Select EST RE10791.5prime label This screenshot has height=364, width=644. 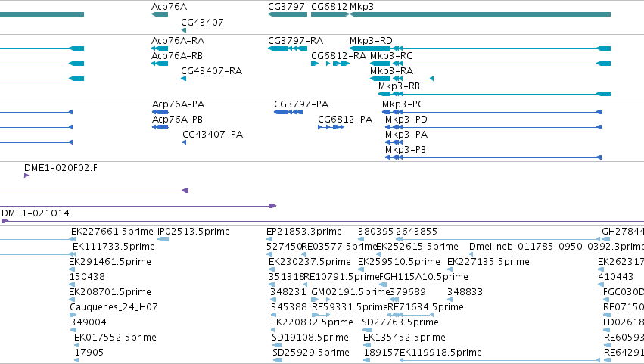tap(341, 277)
